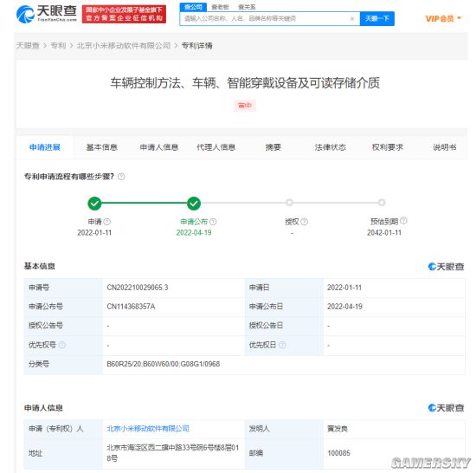476x473 pixels.
Task: Click address text 北京市海淀区西二旗中路33号院
Action: [x=172, y=453]
